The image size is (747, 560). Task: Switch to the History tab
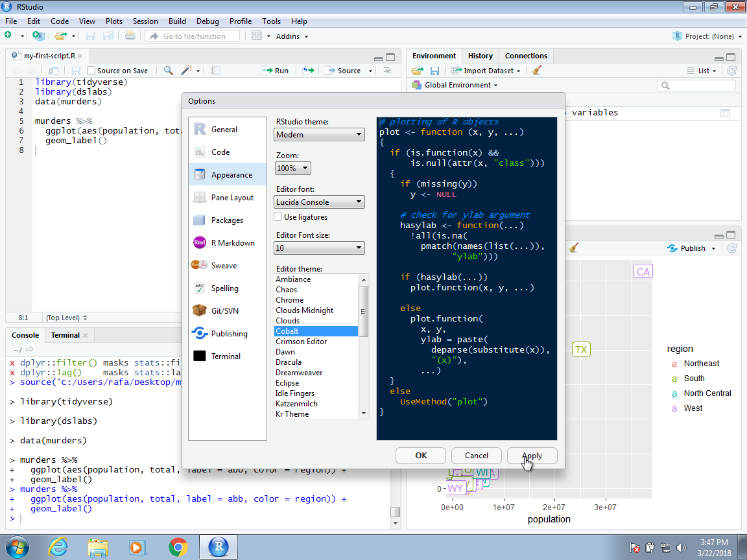480,56
